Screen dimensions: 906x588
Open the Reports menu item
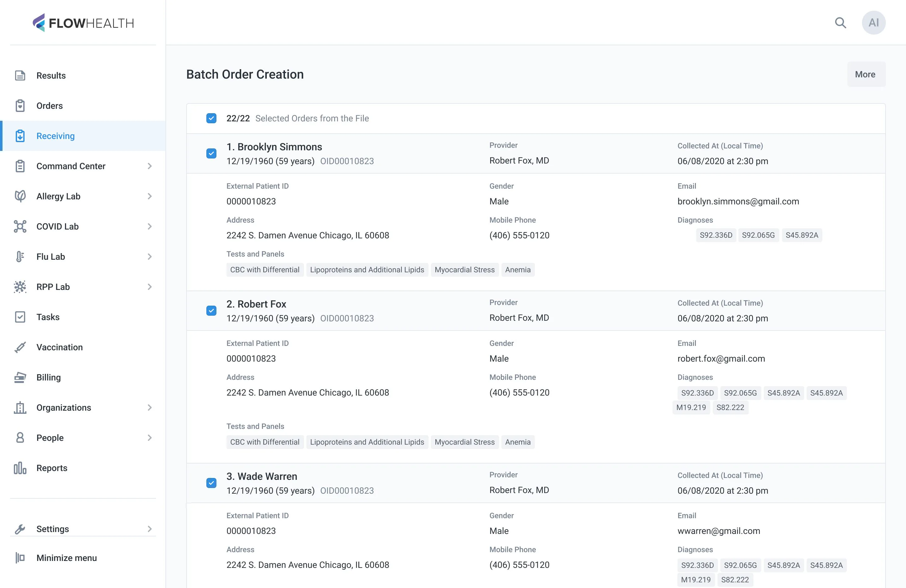pos(83,468)
